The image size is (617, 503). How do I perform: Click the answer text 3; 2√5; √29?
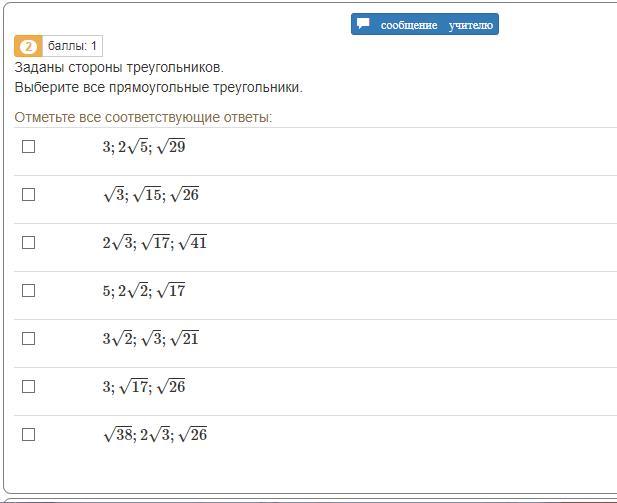pyautogui.click(x=143, y=147)
